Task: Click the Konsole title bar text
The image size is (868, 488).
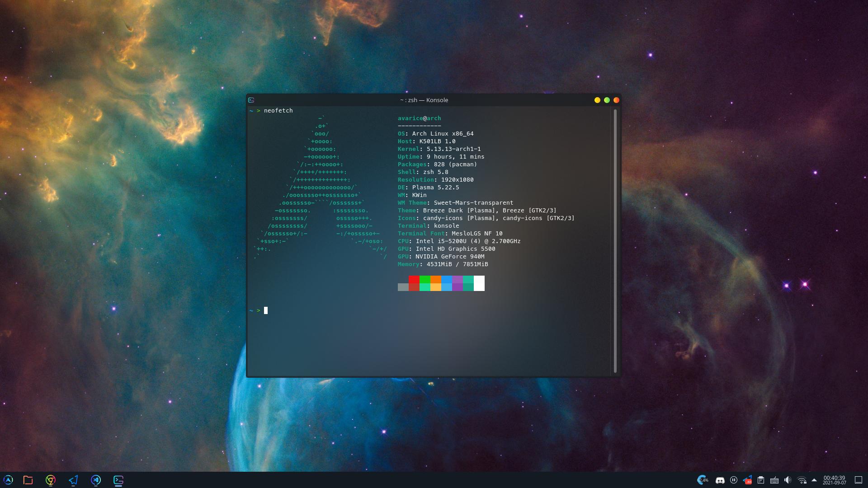Action: tap(424, 100)
